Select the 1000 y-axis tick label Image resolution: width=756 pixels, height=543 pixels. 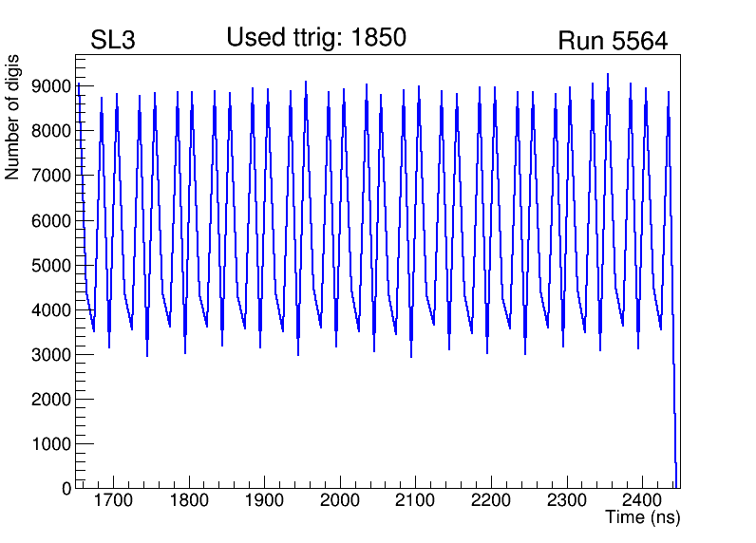point(51,444)
